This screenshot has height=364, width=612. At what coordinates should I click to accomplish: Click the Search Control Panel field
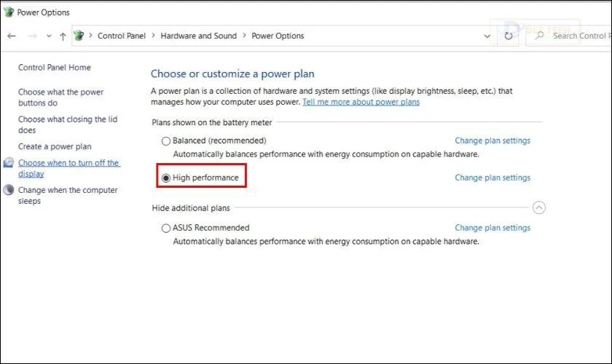coord(579,36)
